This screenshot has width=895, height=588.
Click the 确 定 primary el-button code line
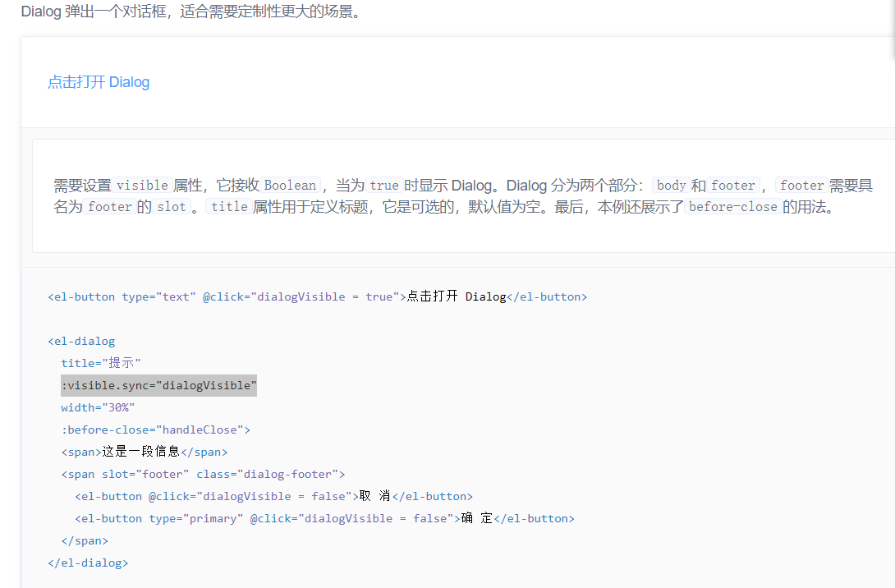pos(325,518)
